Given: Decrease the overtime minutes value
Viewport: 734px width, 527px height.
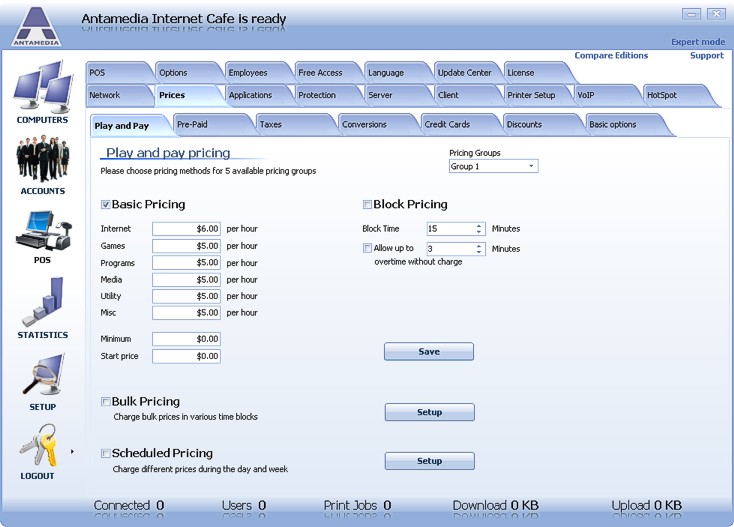Looking at the screenshot, I should click(479, 252).
